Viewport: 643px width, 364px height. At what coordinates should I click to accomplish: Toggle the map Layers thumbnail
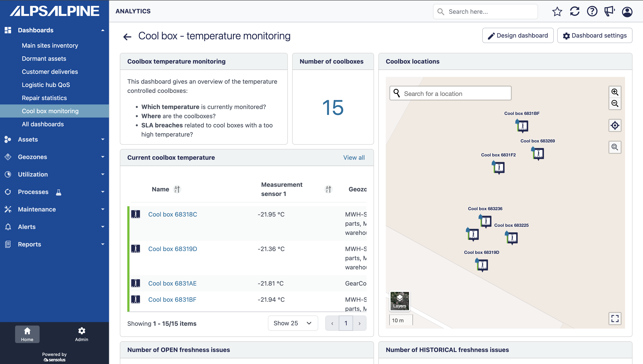click(x=400, y=301)
